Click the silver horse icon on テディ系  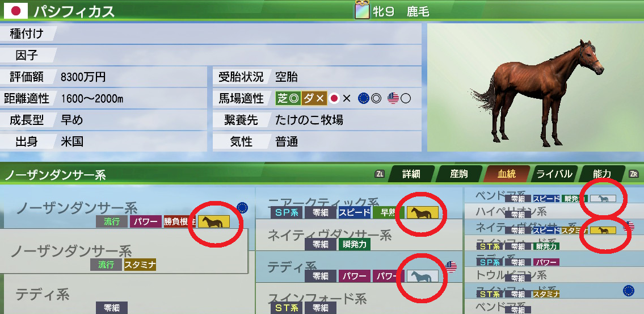pos(423,276)
